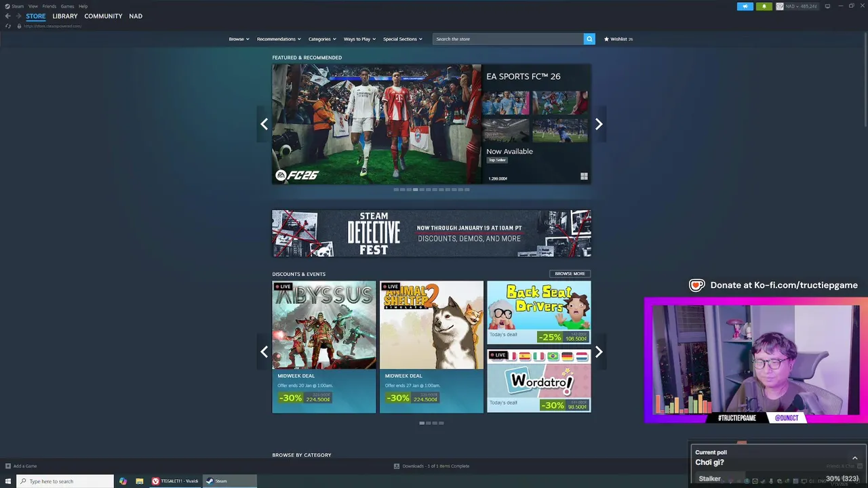The height and width of the screenshot is (488, 868).
Task: Open the announcements megaphone button
Action: [745, 6]
